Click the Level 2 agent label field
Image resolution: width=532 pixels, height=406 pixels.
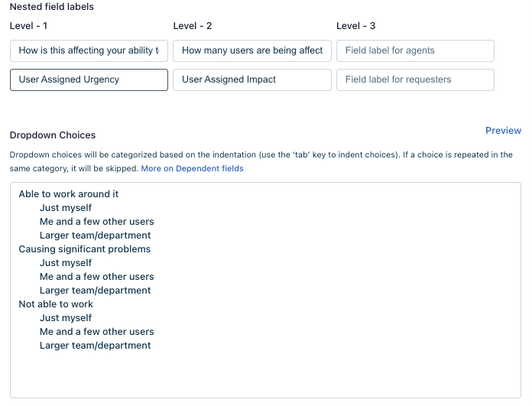252,51
